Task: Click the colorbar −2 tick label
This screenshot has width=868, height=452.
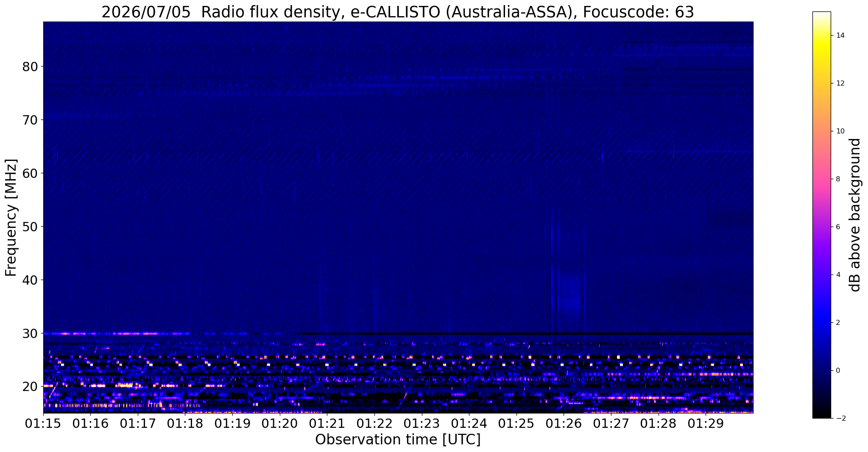Action: tap(838, 419)
